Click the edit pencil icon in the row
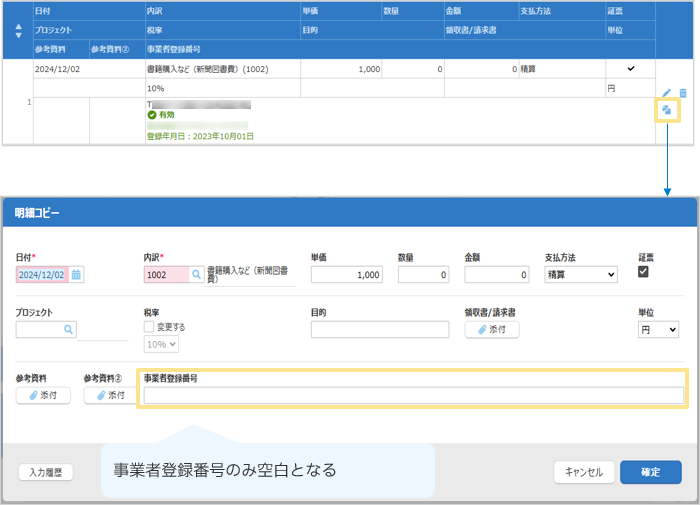Image resolution: width=700 pixels, height=505 pixels. coord(667,93)
